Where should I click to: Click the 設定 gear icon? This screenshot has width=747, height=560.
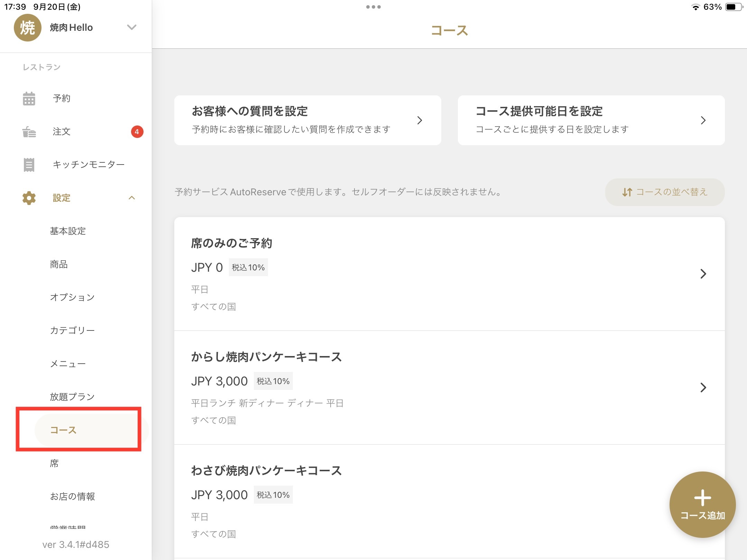[29, 198]
